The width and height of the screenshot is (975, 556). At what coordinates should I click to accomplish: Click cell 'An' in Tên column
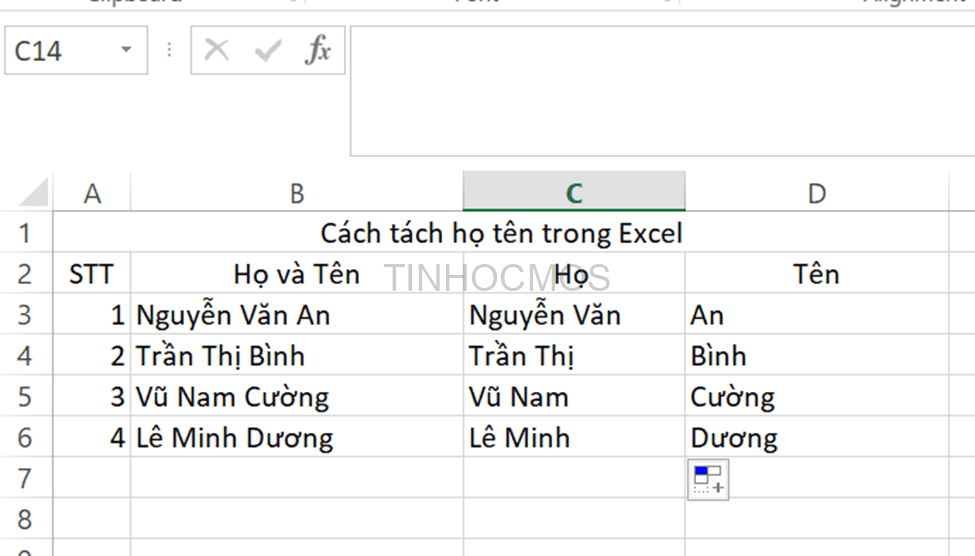(817, 315)
